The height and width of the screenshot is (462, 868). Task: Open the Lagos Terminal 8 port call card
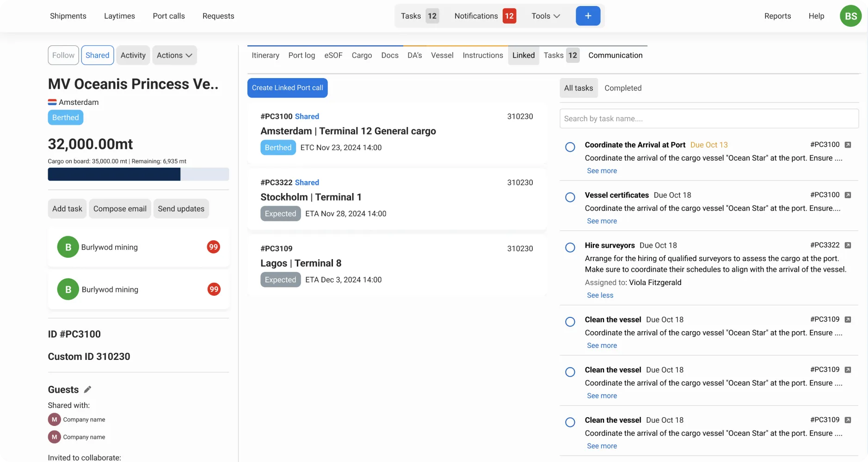[397, 264]
